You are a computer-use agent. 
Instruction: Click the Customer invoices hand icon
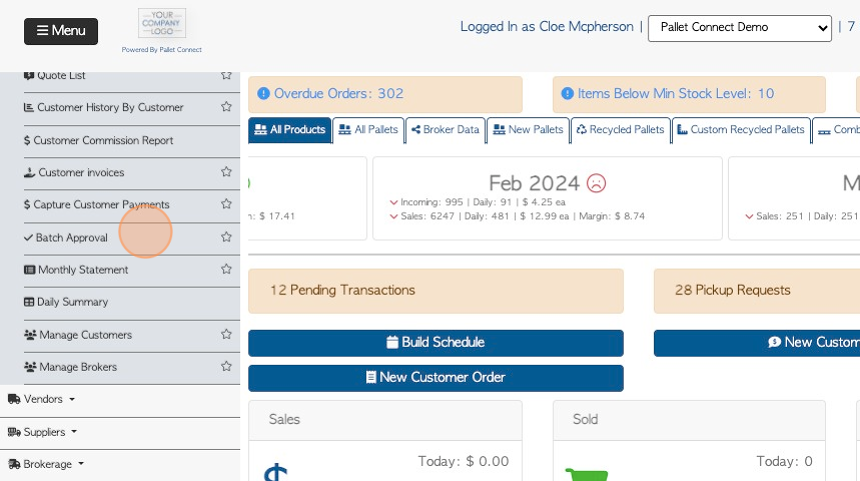coord(30,172)
